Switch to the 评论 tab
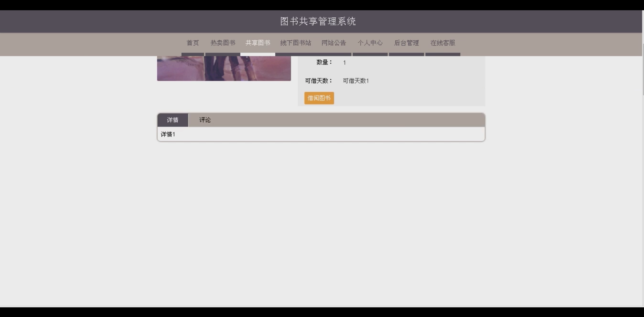 tap(205, 120)
